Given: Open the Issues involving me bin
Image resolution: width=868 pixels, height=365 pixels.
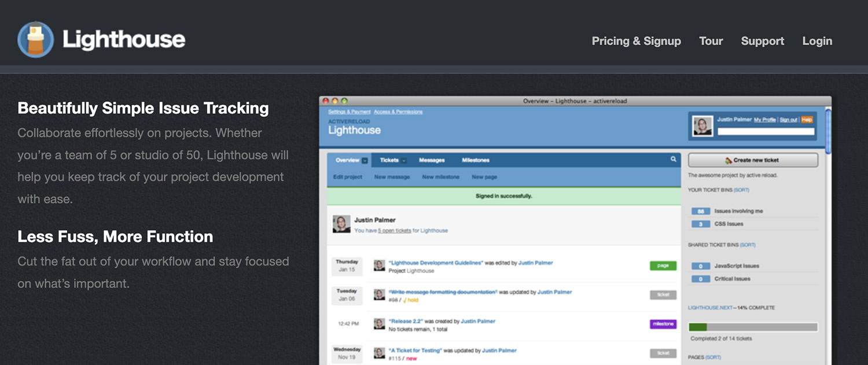Looking at the screenshot, I should click(738, 211).
